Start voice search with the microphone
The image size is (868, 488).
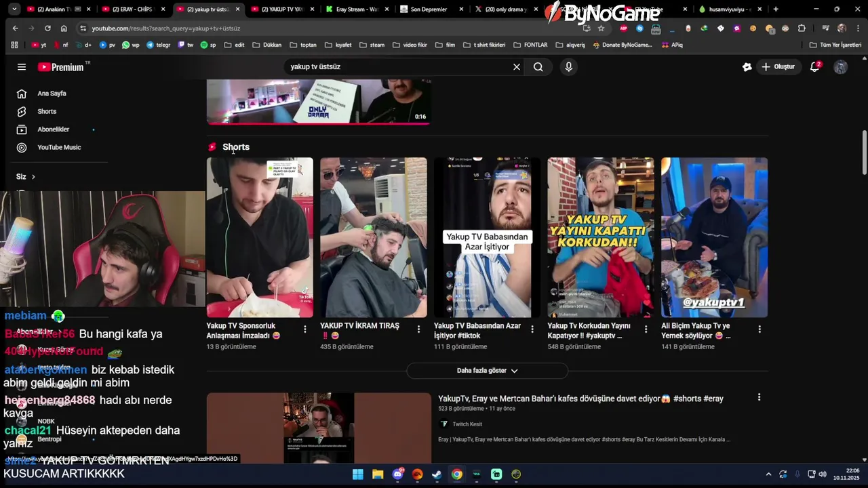(x=568, y=67)
